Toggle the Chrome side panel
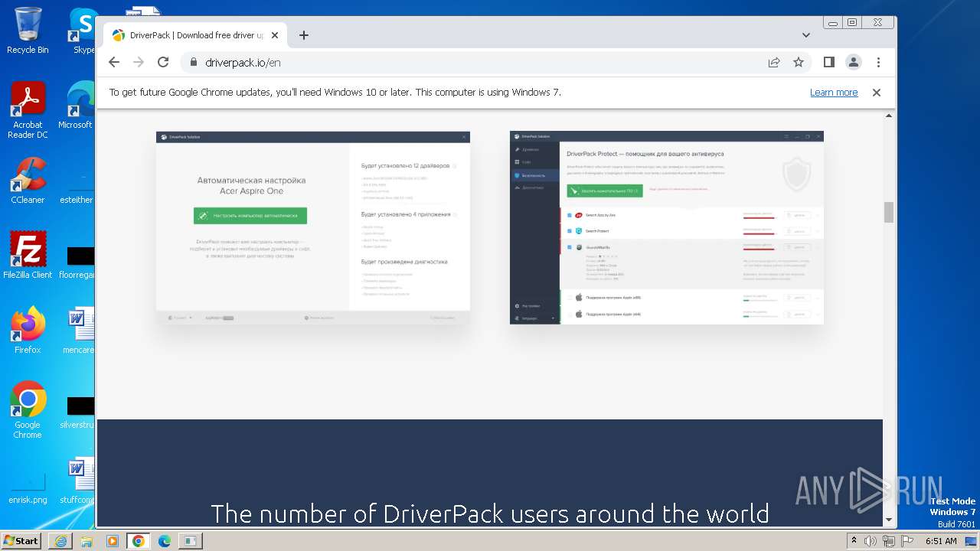This screenshot has height=551, width=980. coord(828,63)
